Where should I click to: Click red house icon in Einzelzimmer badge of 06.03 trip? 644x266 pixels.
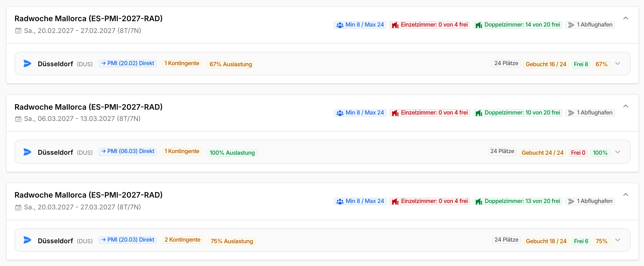395,113
